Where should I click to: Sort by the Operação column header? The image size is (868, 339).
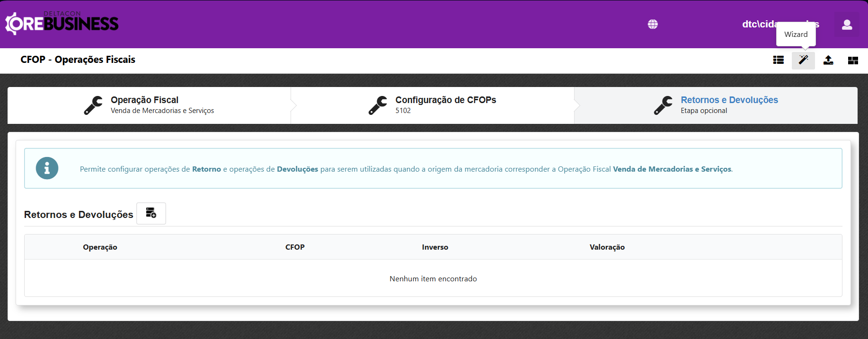coord(100,247)
